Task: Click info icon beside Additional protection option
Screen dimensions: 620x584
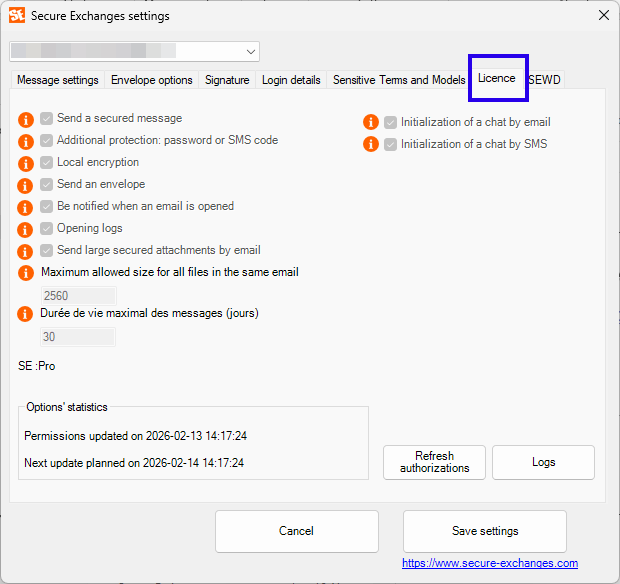Action: 26,142
